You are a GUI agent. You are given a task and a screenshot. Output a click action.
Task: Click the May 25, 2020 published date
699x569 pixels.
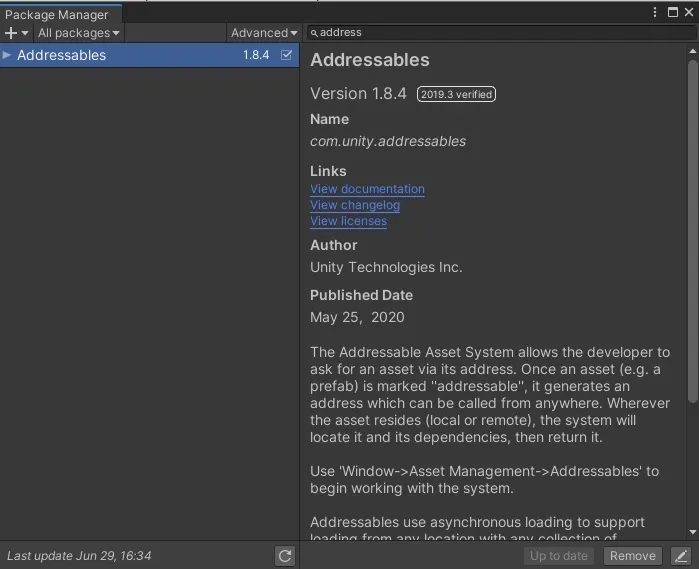click(x=357, y=317)
